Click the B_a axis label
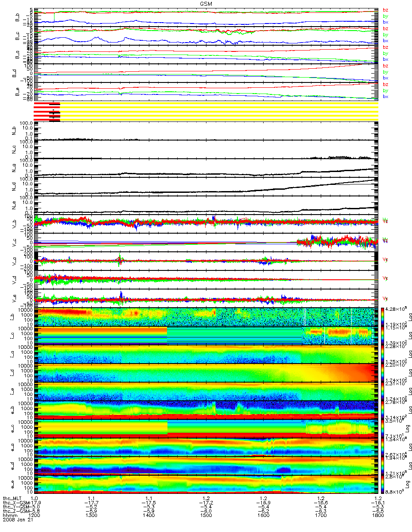412x532 pixels. (x=18, y=55)
